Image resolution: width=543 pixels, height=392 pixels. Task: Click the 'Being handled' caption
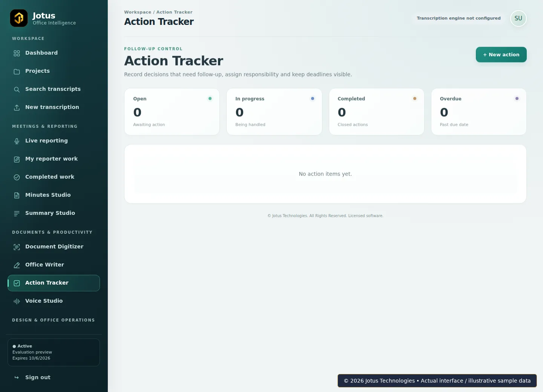point(250,125)
